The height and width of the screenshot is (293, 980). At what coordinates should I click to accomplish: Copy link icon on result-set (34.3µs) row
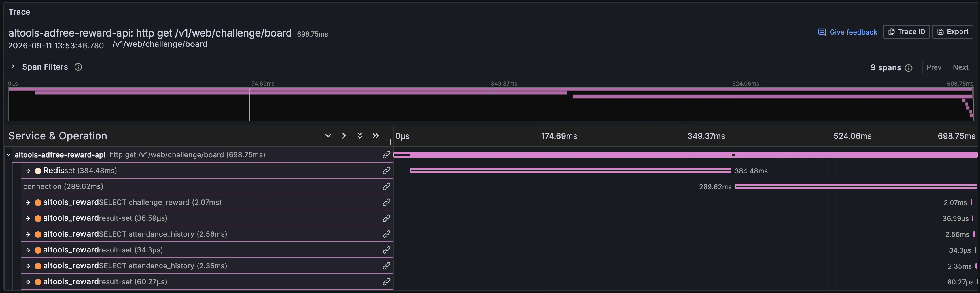(x=386, y=250)
